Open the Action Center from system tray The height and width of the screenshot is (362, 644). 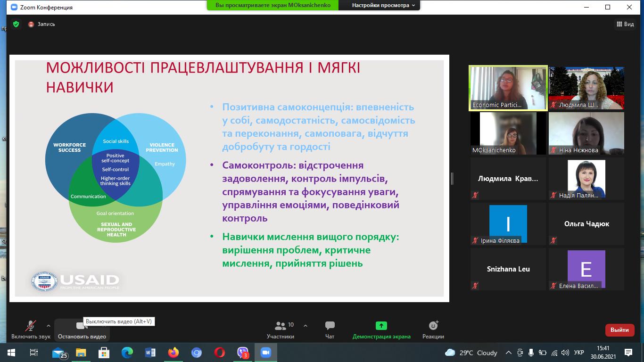coord(628,354)
